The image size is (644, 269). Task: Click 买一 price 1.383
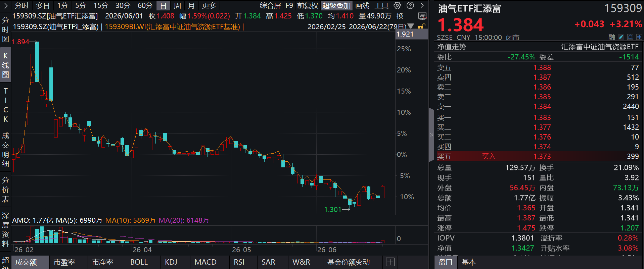[542, 117]
